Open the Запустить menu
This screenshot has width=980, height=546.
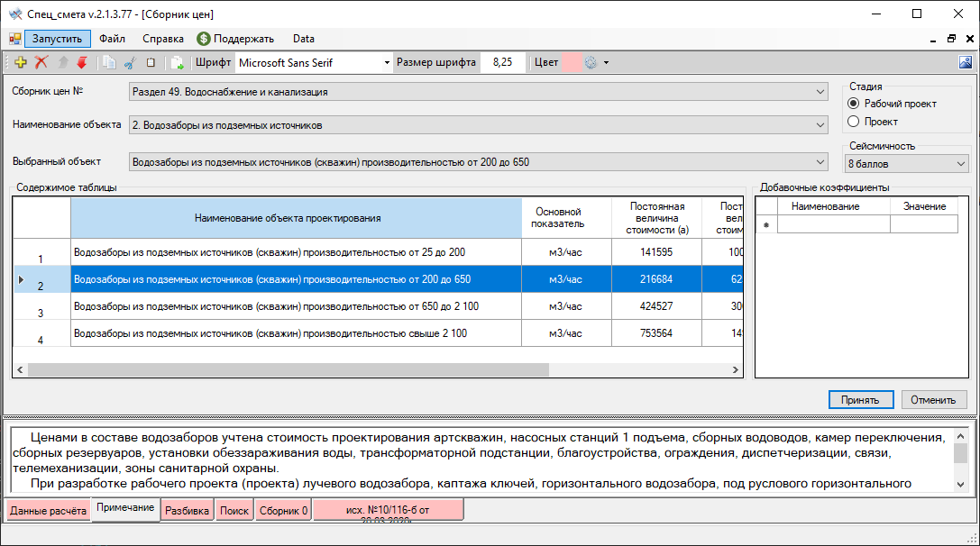coord(58,39)
